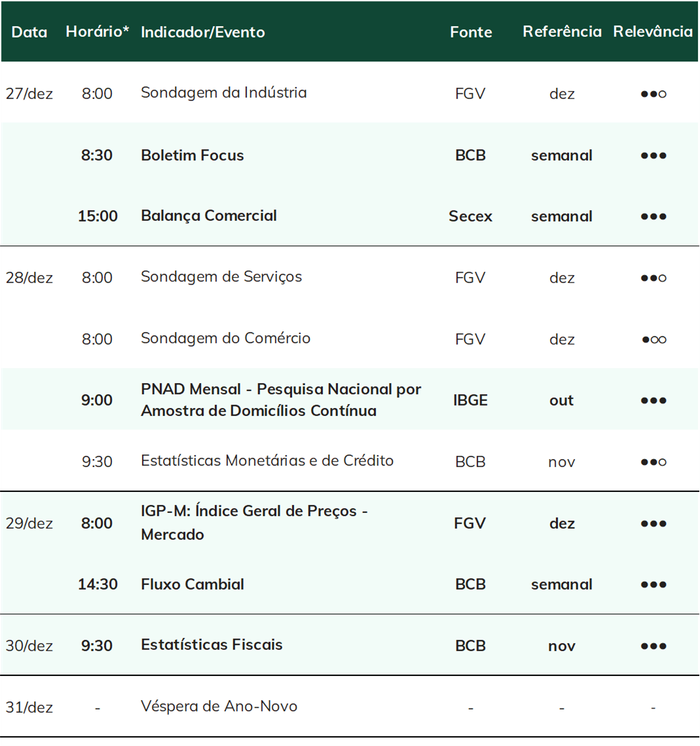700x746 pixels.
Task: Select the Sondagem de Serviços event
Action: tap(221, 277)
